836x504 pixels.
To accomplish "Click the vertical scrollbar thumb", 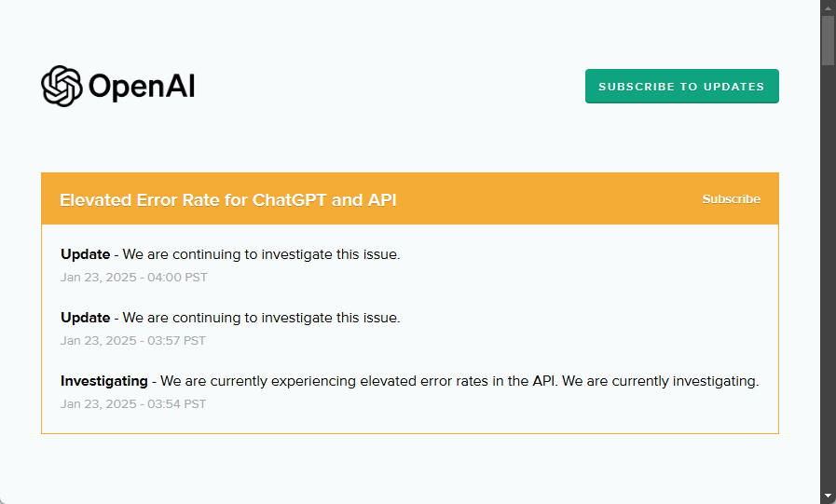I will [x=828, y=40].
